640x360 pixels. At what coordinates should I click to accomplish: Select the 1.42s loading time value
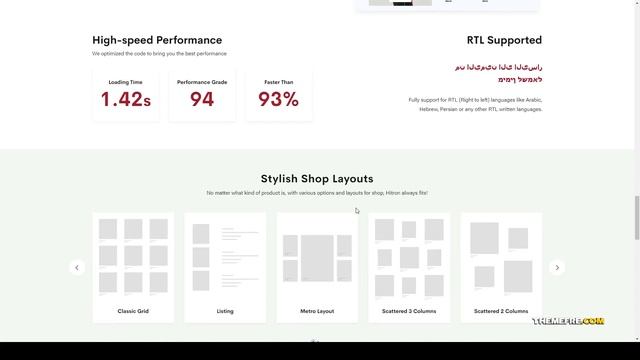click(126, 99)
